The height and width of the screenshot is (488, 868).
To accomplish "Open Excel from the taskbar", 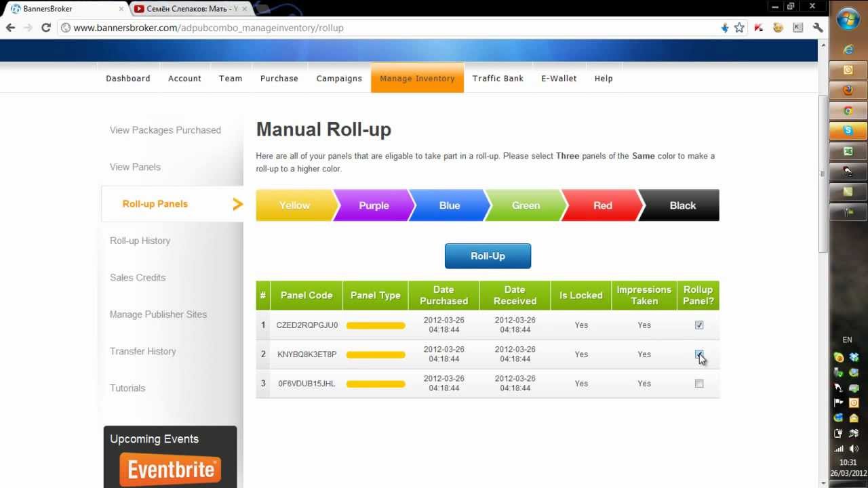I will tap(848, 151).
